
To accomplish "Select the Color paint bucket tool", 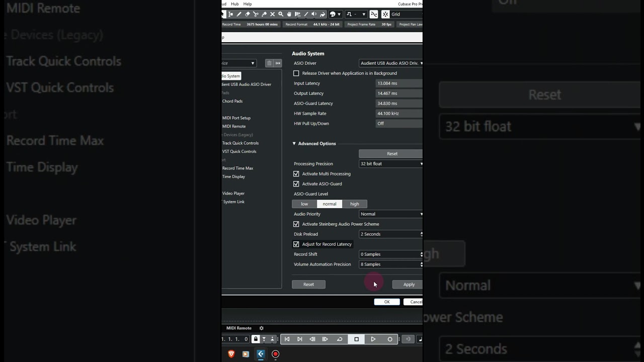I will (323, 14).
